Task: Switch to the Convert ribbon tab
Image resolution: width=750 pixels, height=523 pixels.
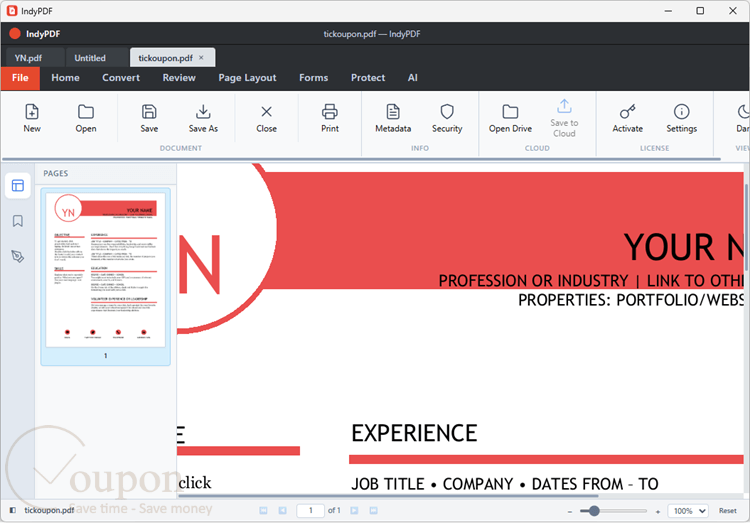Action: click(x=121, y=78)
